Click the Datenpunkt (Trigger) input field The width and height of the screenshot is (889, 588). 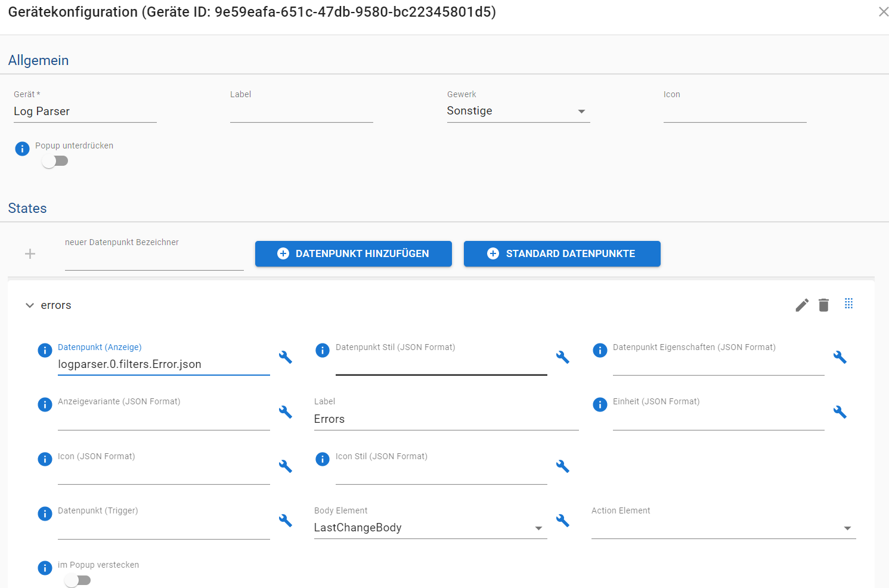(164, 528)
